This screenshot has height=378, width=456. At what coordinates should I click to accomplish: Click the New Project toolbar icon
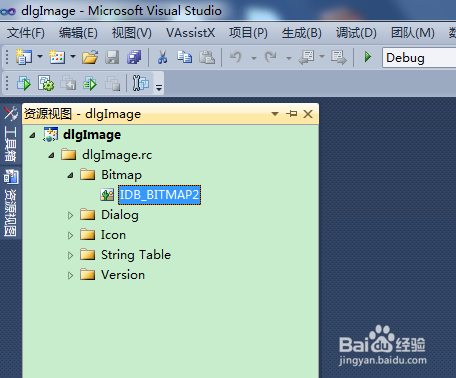24,57
